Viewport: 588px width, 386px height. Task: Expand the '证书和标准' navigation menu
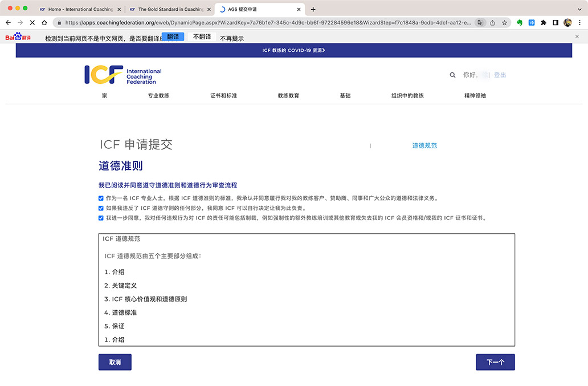223,96
